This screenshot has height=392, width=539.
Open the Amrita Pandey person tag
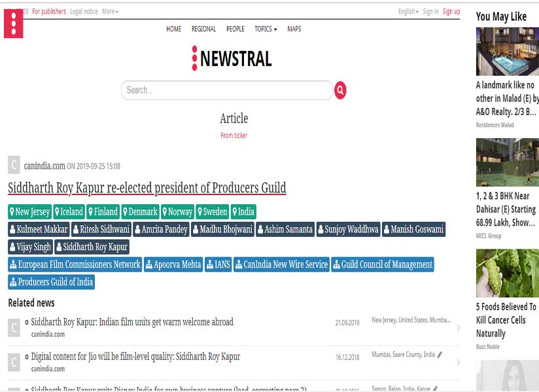click(x=161, y=229)
